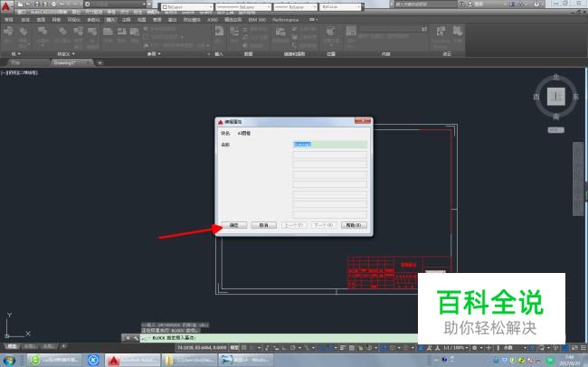The image size is (588, 367).
Task: Click 取消 (Cancel) in the Edit Attributes dialog
Action: pos(263,225)
